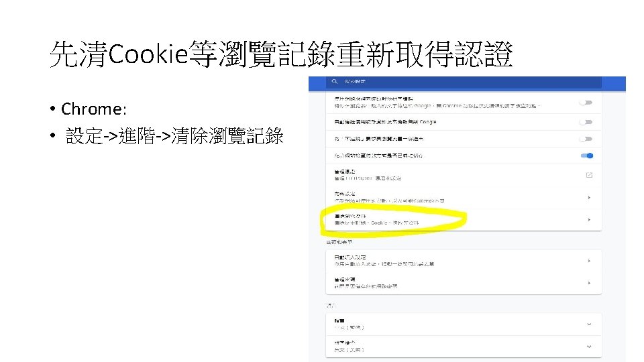644x362 pixels.
Task: Click the magnifier icon in settings search bar
Action: pos(334,82)
